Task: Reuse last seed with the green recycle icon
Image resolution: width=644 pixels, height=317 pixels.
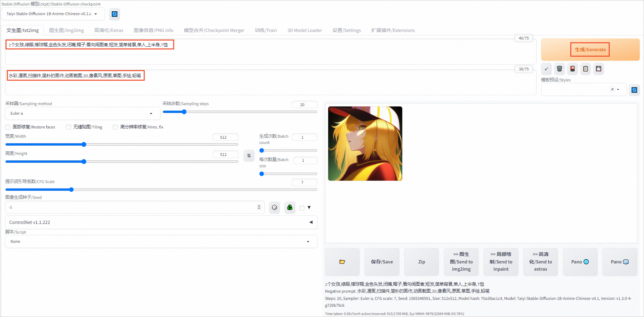Action: click(290, 207)
